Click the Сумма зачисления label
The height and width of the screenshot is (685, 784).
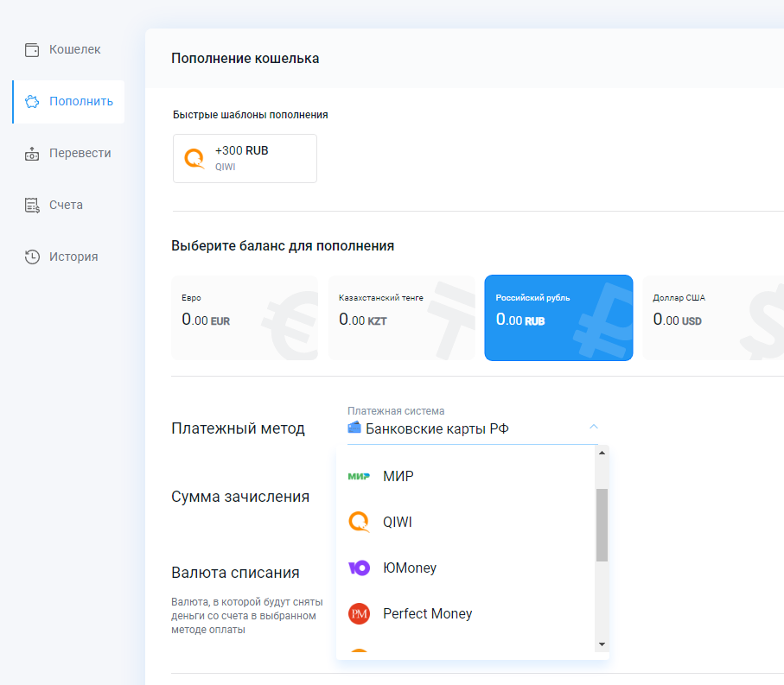(240, 497)
